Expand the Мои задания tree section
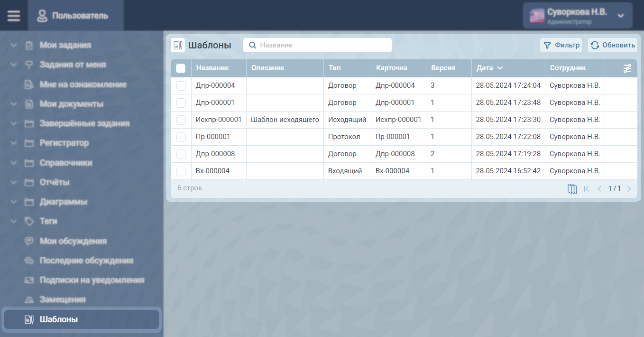 pos(14,46)
